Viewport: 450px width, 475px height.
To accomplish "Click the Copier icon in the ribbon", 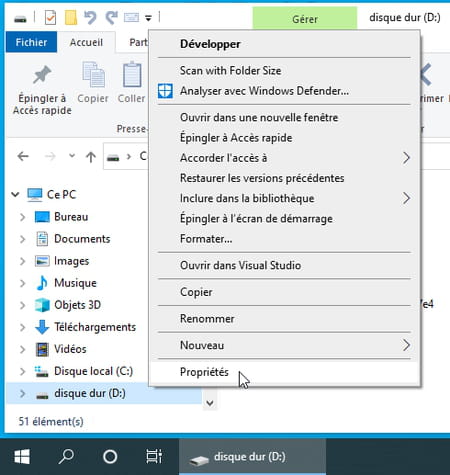I will point(93,74).
